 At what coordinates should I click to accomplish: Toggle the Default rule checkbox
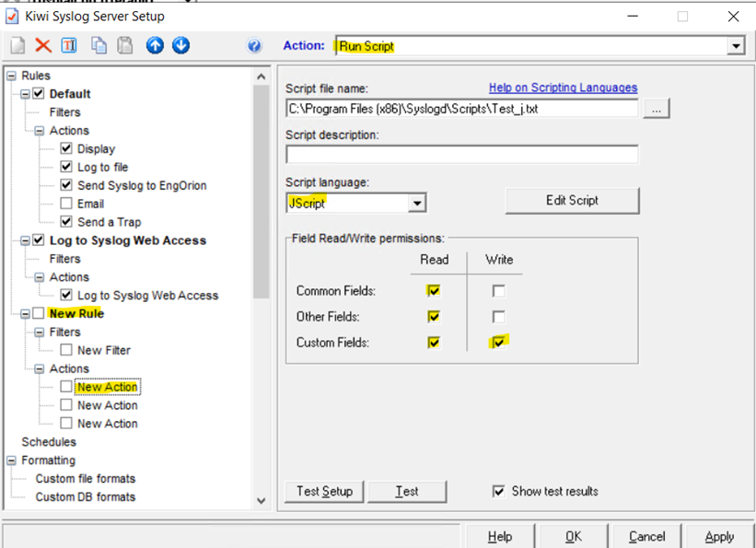pos(38,94)
